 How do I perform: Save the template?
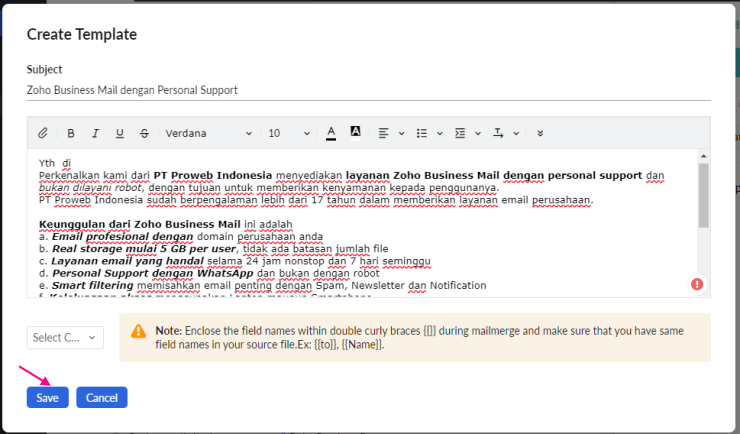tap(48, 397)
